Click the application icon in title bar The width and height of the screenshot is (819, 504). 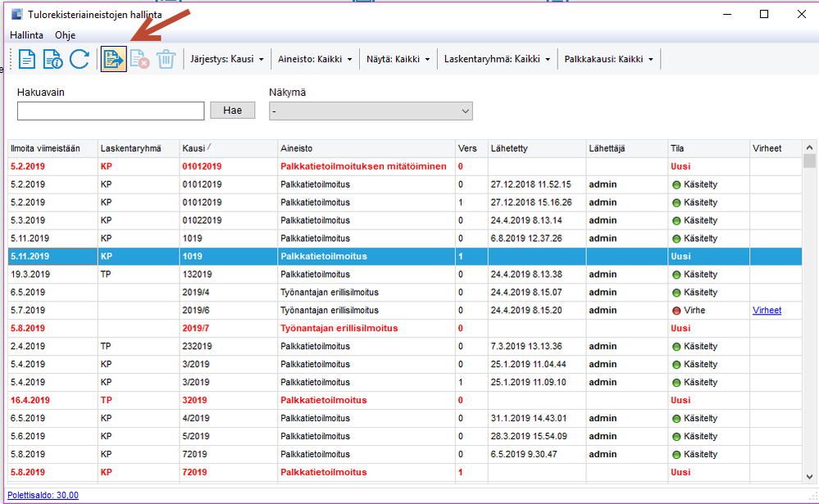[16, 14]
